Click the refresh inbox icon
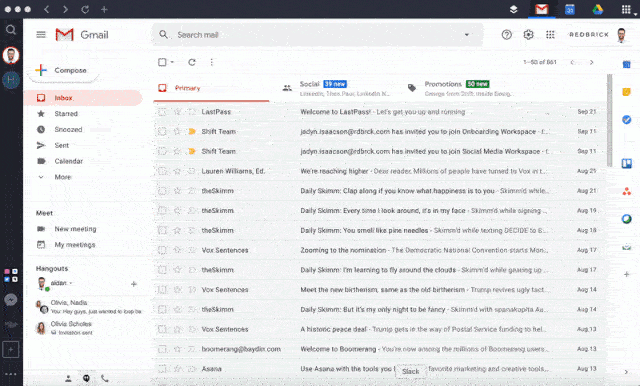640x386 pixels. 192,62
